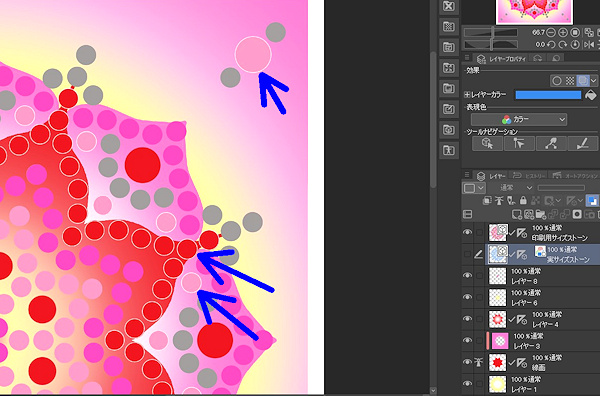Image resolution: width=600 pixels, height=396 pixels.
Task: Zoom out the navigator view
Action: (551, 33)
